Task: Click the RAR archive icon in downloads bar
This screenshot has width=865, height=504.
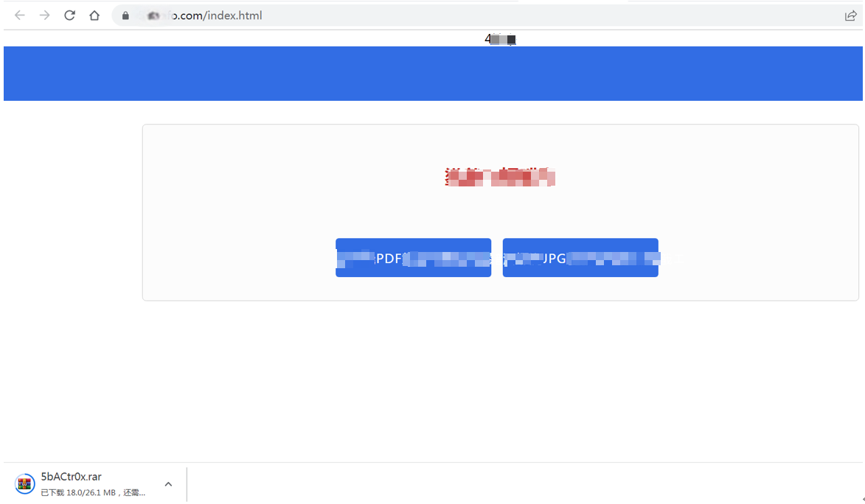Action: point(25,484)
